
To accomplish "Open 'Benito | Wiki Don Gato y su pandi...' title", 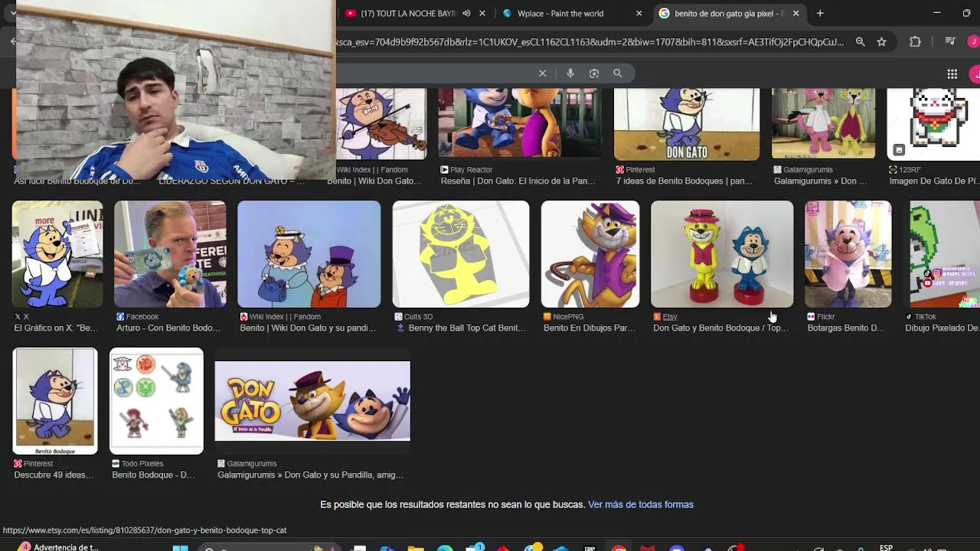I will tap(308, 328).
